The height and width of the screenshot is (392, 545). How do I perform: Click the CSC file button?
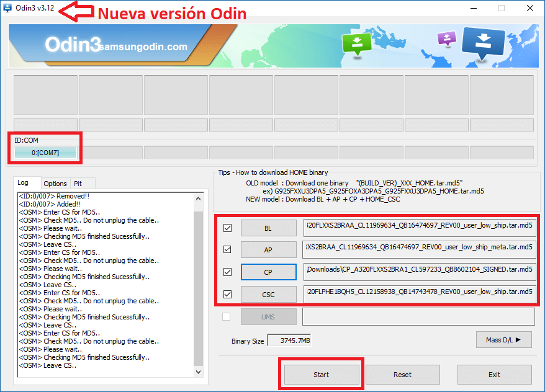[268, 295]
